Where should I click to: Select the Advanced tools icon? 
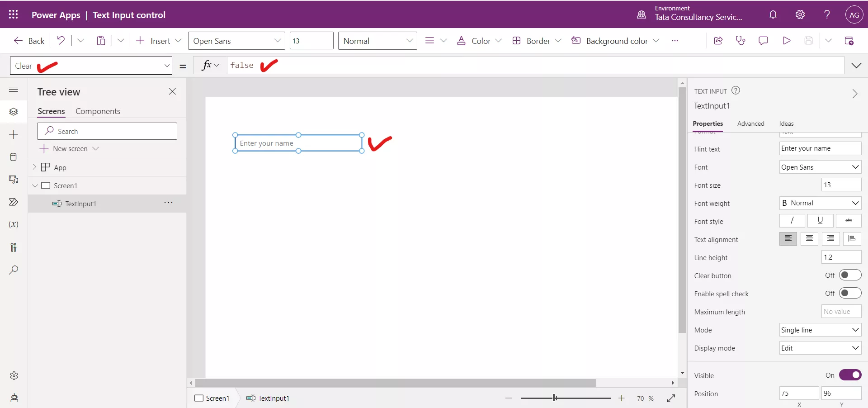tap(14, 247)
